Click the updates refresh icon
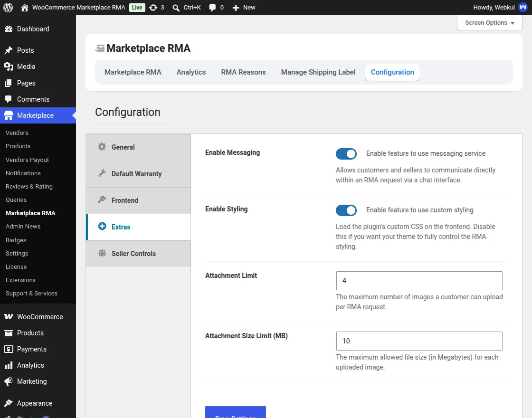 coord(153,8)
